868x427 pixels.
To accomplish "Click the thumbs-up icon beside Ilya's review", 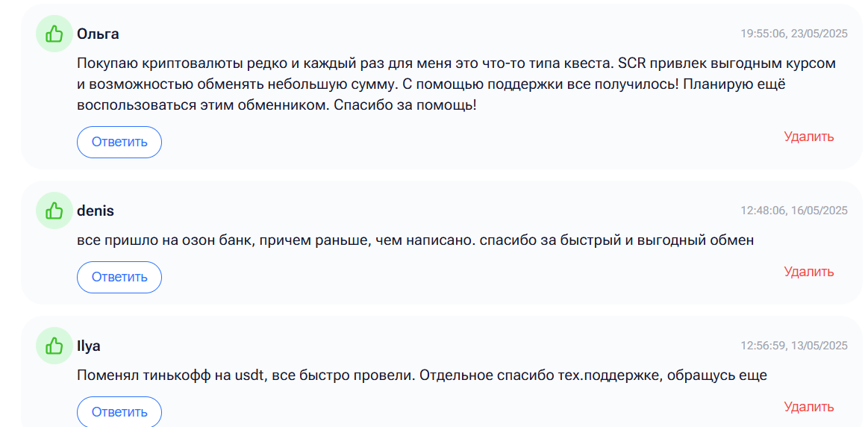I will (x=54, y=346).
